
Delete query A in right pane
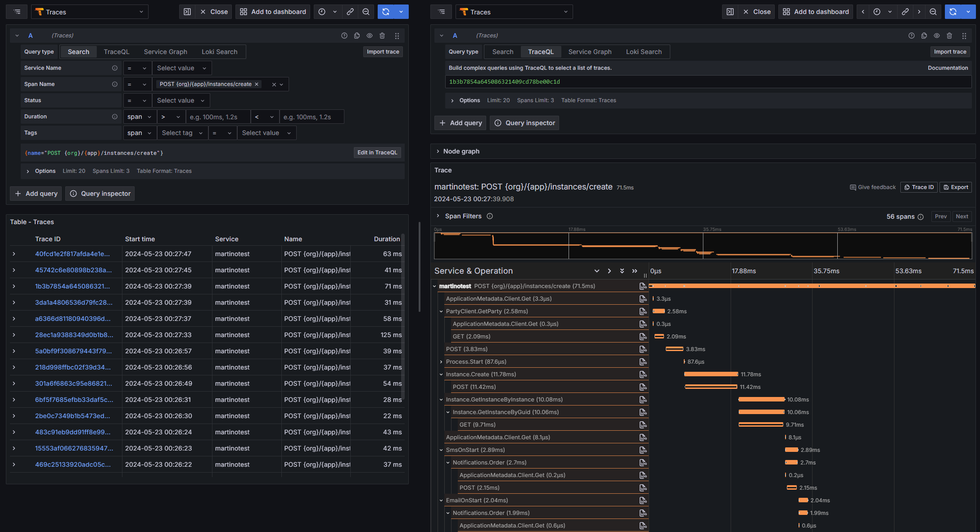949,36
